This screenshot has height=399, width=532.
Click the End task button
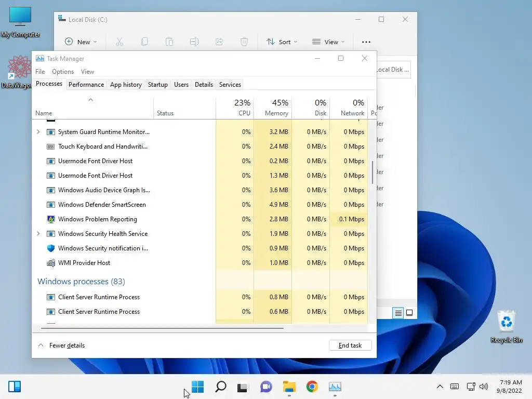[x=350, y=345]
